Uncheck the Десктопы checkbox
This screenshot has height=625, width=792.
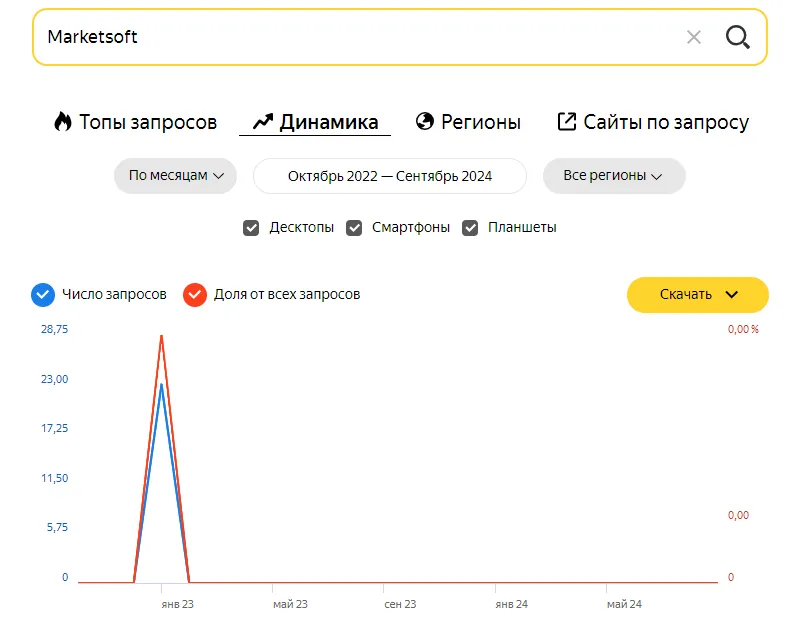251,228
